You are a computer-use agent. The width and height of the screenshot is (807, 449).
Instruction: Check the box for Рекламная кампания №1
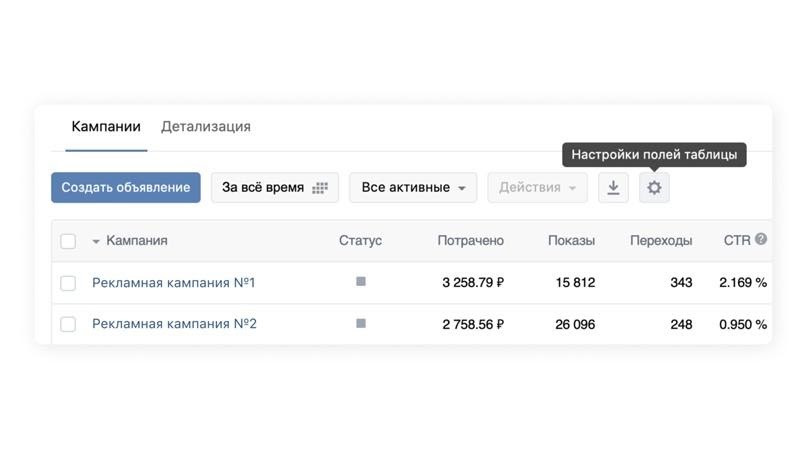tap(68, 283)
